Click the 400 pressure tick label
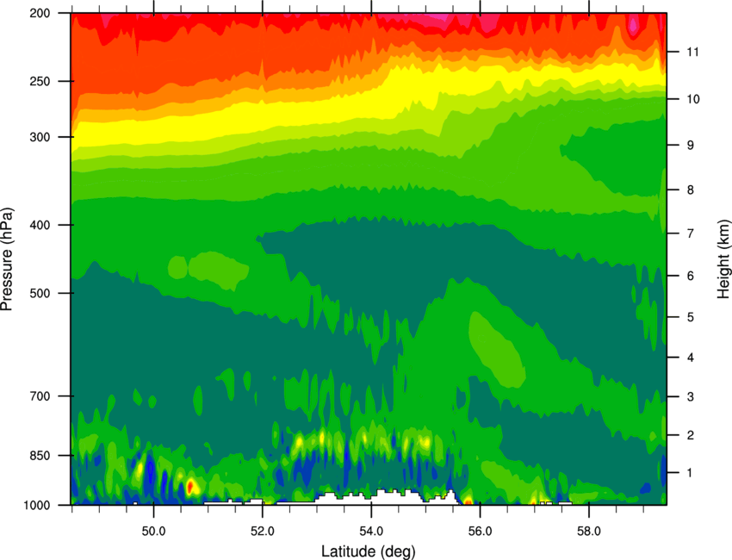 point(40,225)
